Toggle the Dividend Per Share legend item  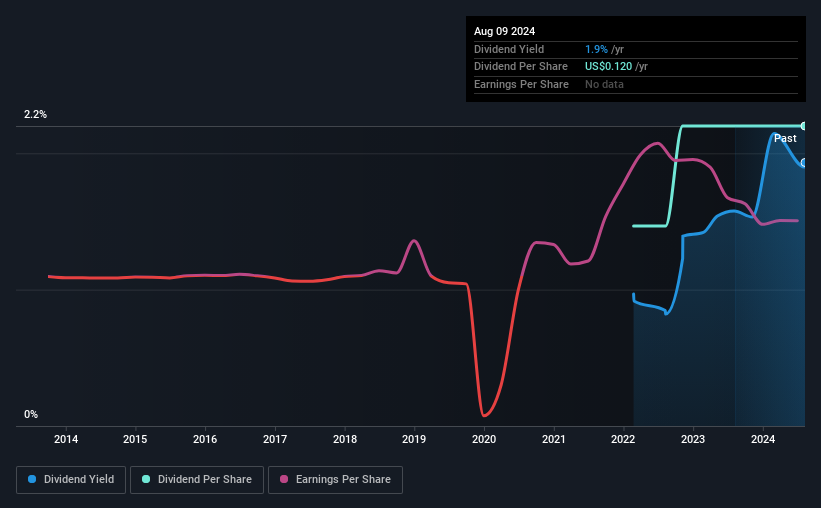tap(198, 480)
